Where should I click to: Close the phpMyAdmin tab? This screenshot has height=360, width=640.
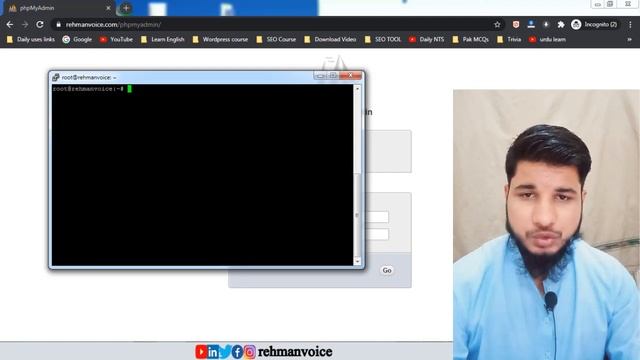pos(108,8)
